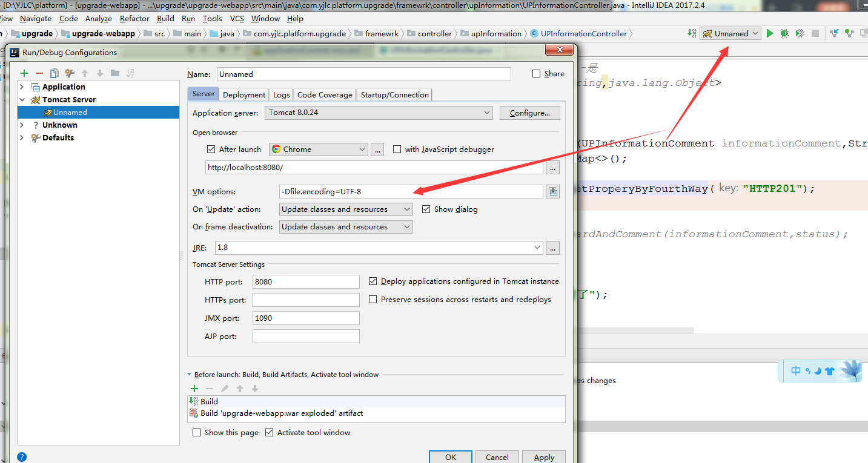Copy the selected run configuration
The image size is (868, 463).
coord(55,73)
